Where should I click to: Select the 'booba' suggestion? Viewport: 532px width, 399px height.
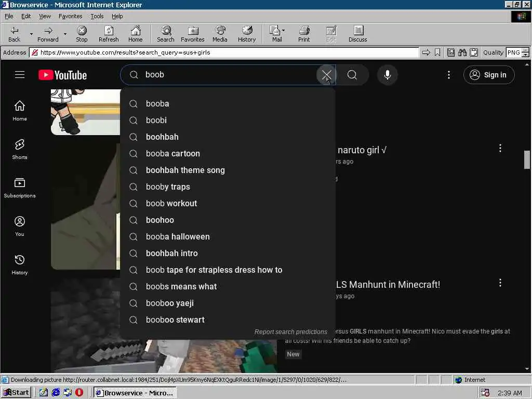pos(228,103)
